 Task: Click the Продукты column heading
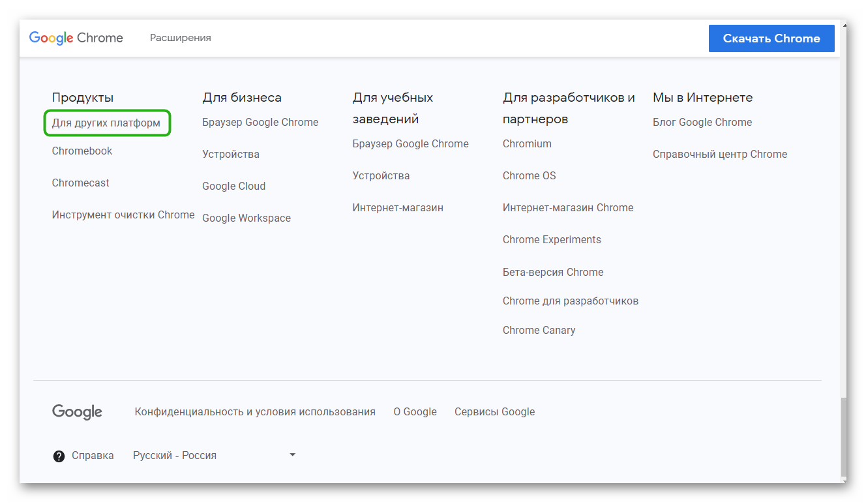tap(83, 97)
